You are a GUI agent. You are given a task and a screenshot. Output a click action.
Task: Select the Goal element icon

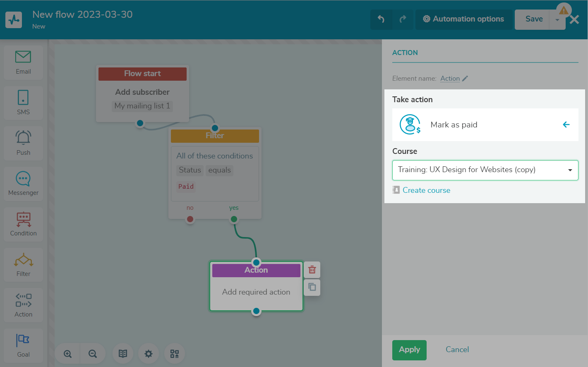tap(23, 345)
